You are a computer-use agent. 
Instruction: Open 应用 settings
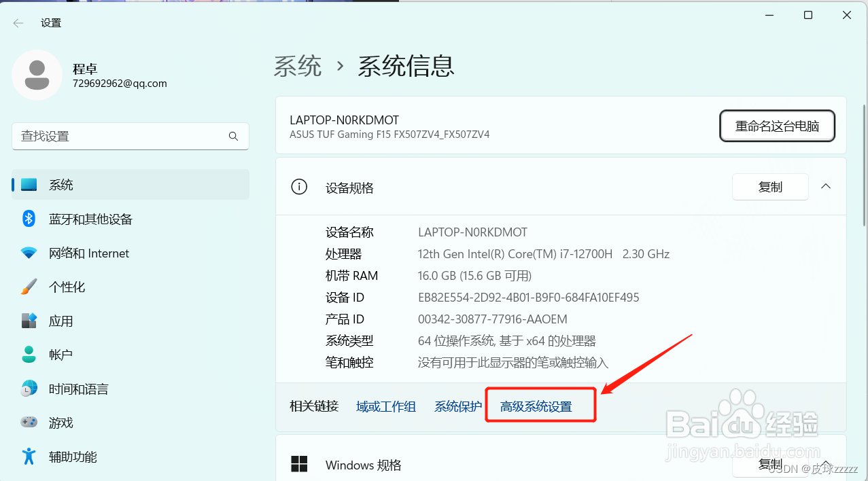pyautogui.click(x=131, y=321)
